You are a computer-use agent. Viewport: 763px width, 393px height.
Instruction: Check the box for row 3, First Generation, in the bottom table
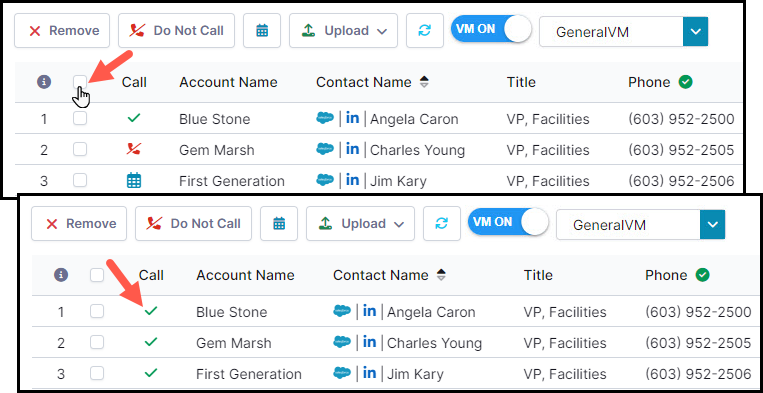point(97,374)
